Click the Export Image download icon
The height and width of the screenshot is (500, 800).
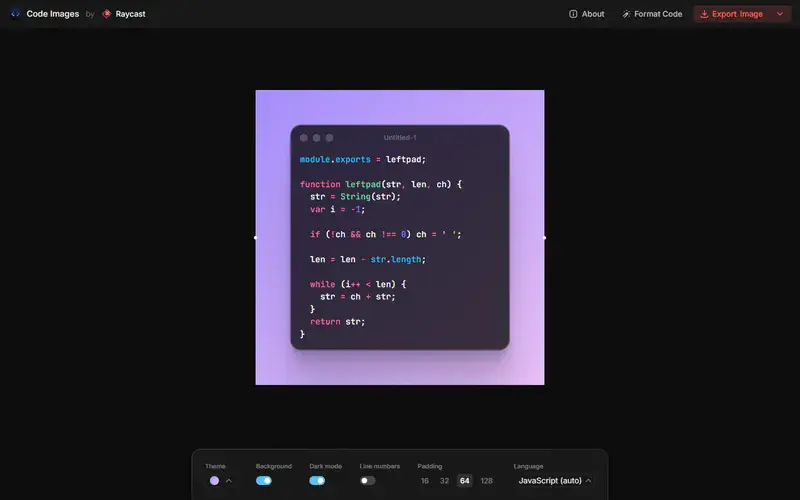tap(704, 14)
